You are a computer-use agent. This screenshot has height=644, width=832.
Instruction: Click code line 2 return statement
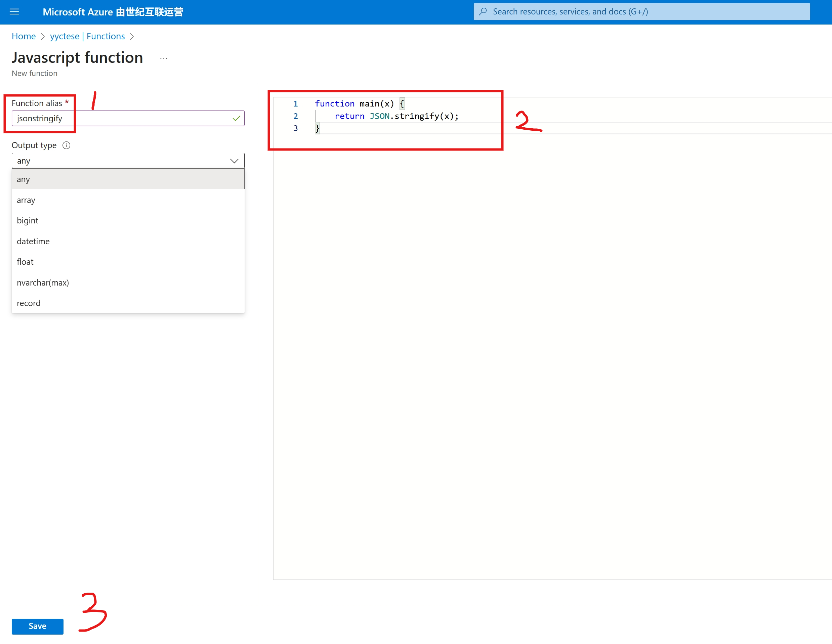click(396, 116)
